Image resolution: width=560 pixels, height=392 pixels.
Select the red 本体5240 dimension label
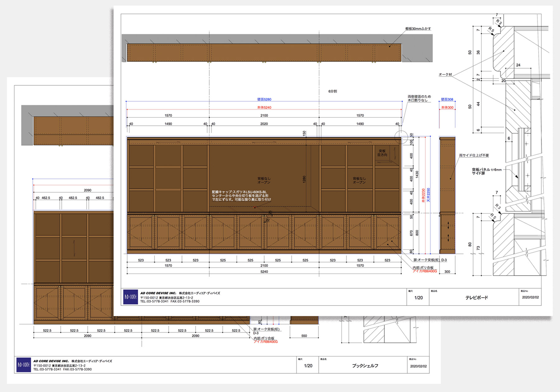(264, 108)
